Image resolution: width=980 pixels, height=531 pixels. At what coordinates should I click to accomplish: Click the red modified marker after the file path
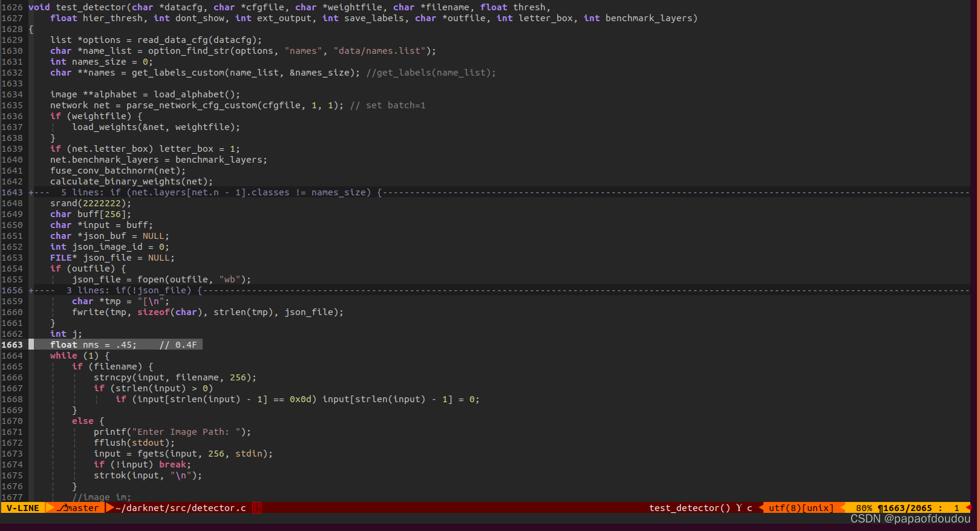(x=256, y=508)
